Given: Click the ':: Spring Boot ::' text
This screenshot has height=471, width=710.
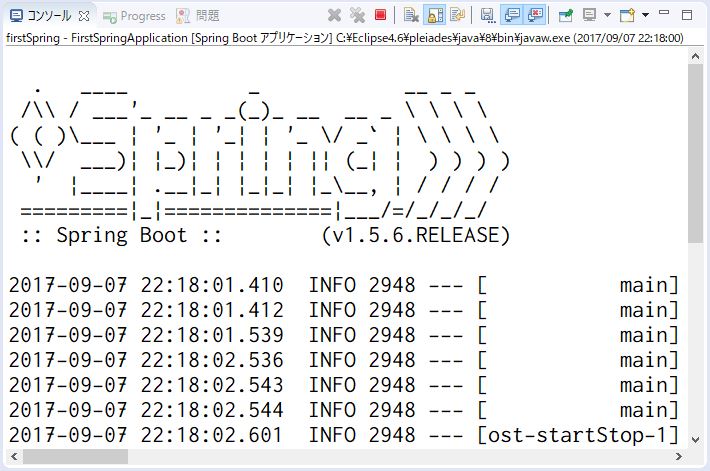Looking at the screenshot, I should click(x=122, y=236).
